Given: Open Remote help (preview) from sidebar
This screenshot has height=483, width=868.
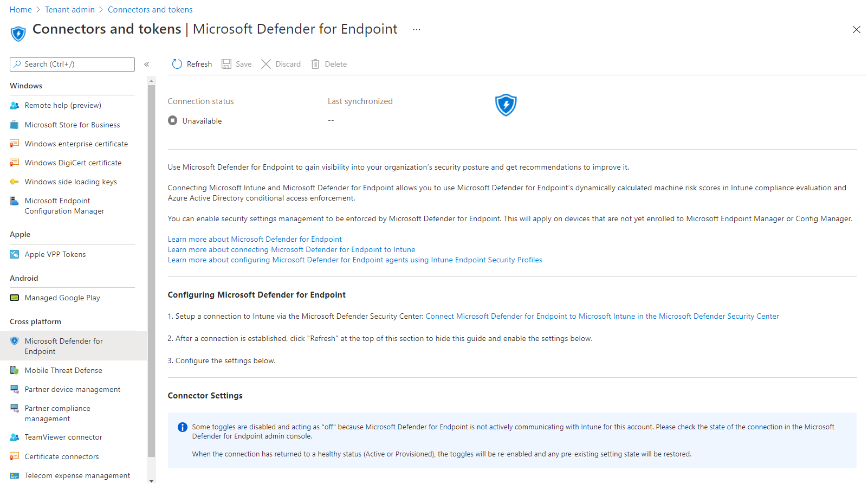Looking at the screenshot, I should coord(63,105).
